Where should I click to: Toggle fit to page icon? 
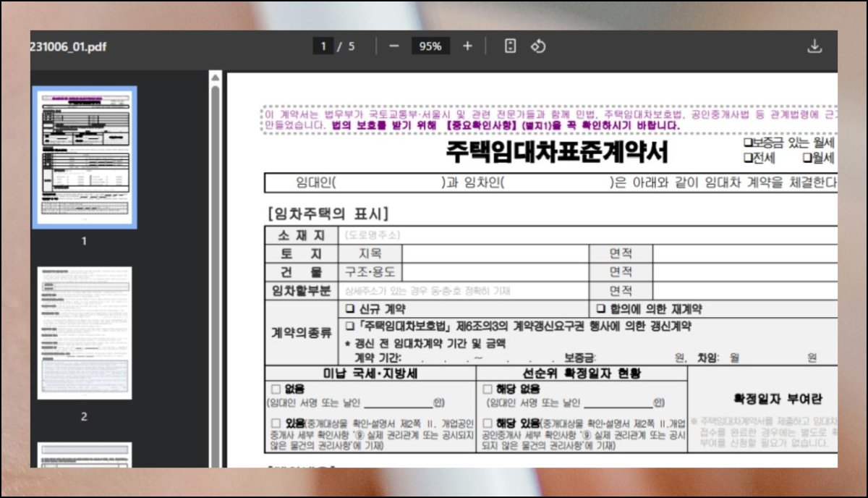point(510,46)
